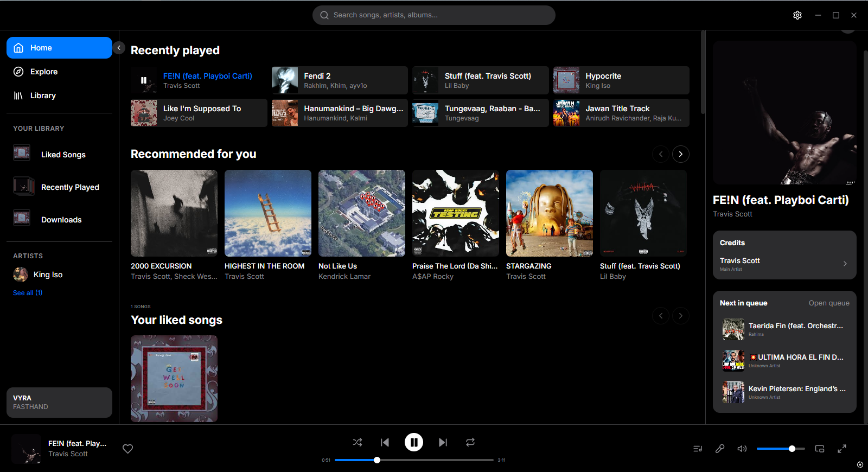
Task: Skip to the previous track
Action: pos(385,442)
